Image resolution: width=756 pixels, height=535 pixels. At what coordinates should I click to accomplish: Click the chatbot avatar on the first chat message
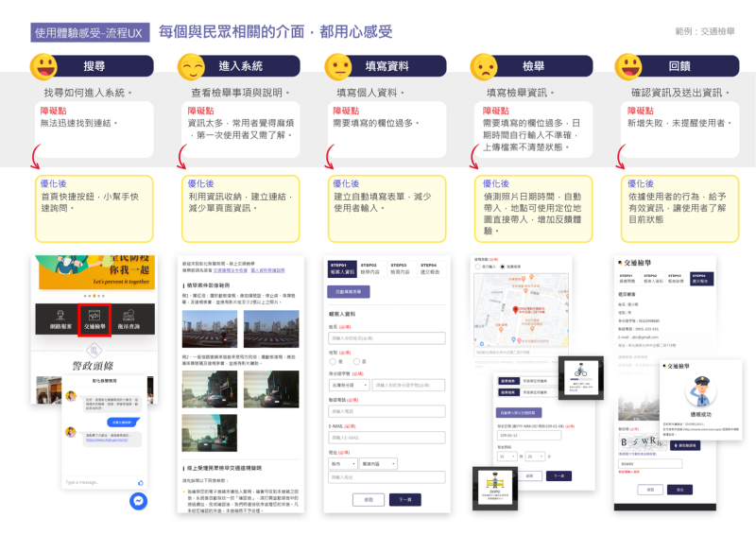[71, 396]
